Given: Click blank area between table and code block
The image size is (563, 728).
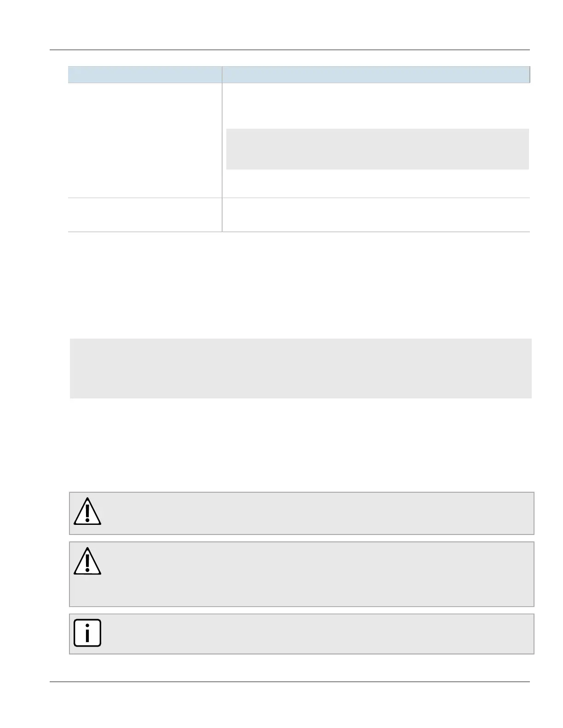Looking at the screenshot, I should (x=299, y=285).
